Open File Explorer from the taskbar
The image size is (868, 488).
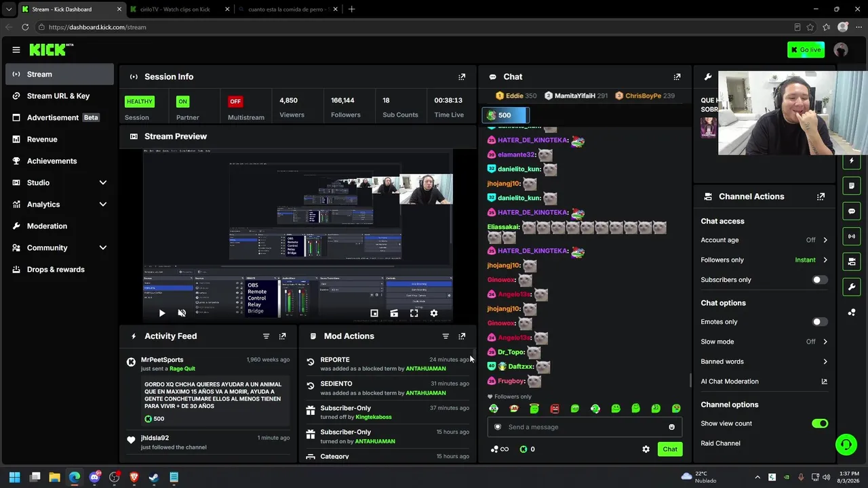click(x=55, y=477)
